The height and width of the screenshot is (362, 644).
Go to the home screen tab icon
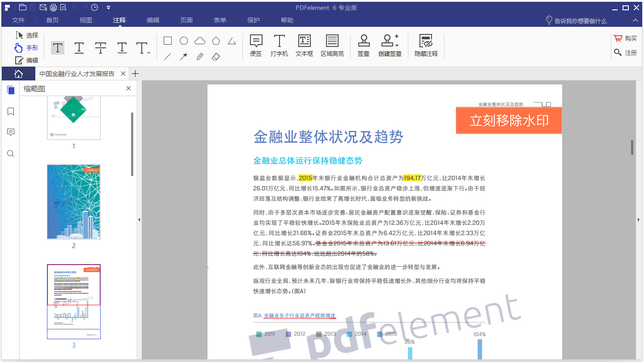pos(18,74)
